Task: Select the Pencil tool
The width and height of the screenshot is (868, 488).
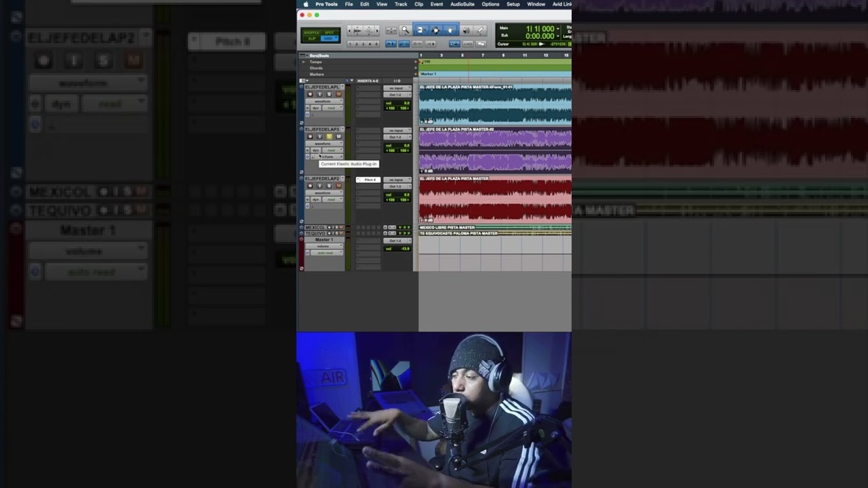Action: coord(480,30)
